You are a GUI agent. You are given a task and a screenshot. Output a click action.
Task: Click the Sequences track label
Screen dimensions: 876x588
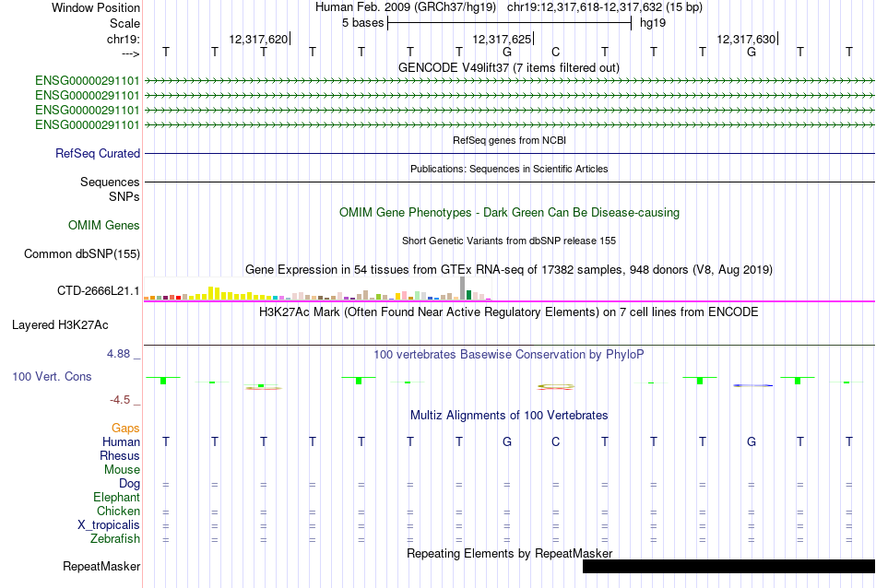(x=110, y=182)
